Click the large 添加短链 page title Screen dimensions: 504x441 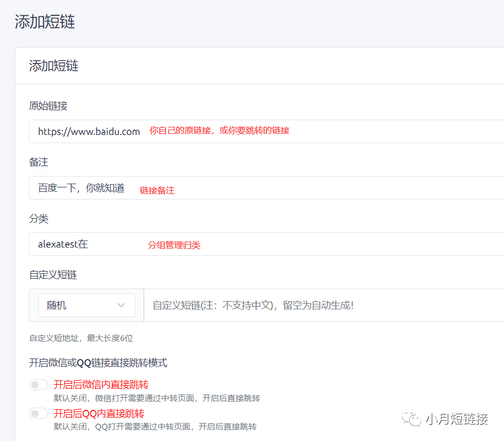pos(45,22)
